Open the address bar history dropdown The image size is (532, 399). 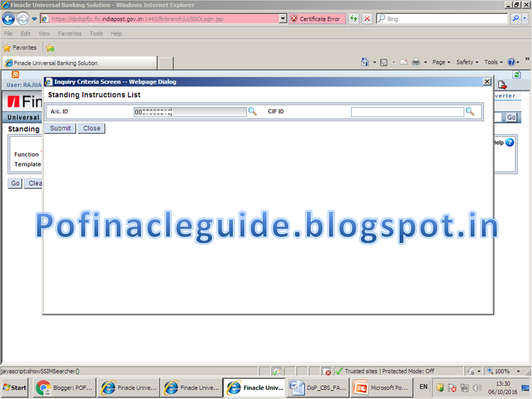click(x=282, y=19)
